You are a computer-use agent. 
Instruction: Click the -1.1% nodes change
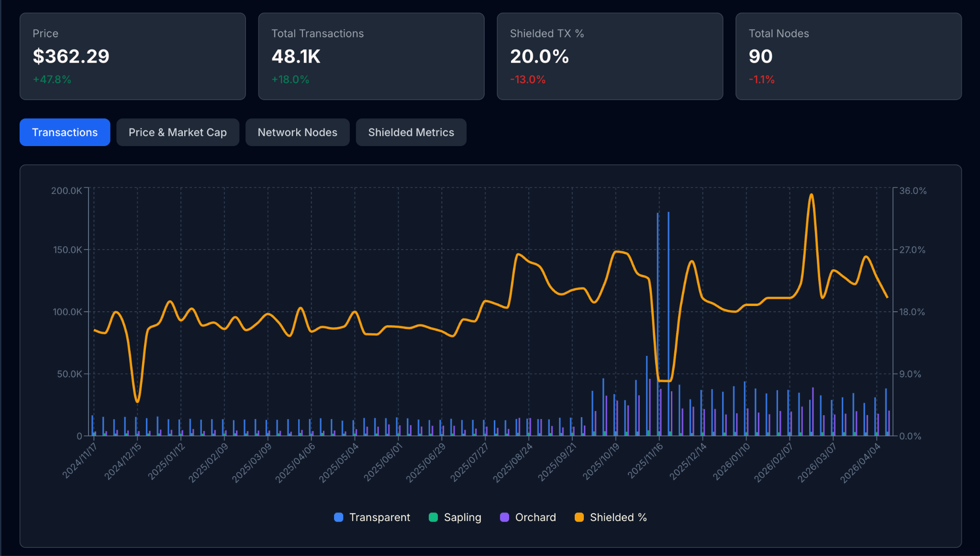click(x=761, y=79)
